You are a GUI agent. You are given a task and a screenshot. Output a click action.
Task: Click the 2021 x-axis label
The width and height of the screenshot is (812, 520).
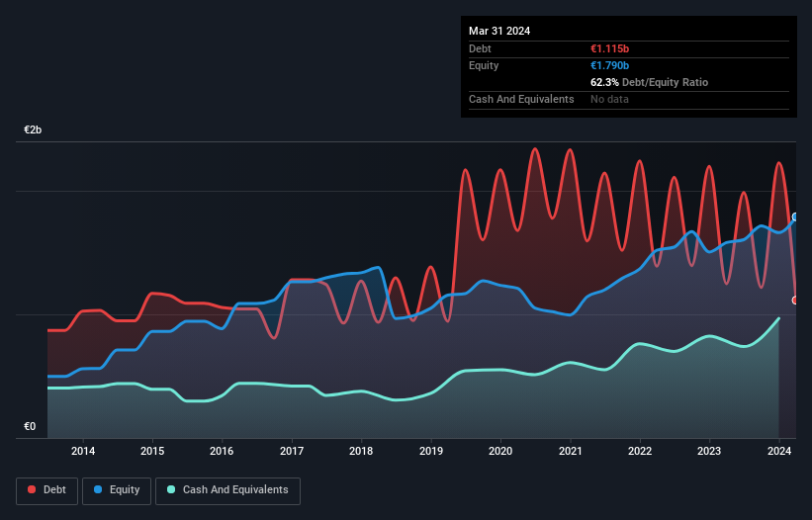pyautogui.click(x=570, y=451)
